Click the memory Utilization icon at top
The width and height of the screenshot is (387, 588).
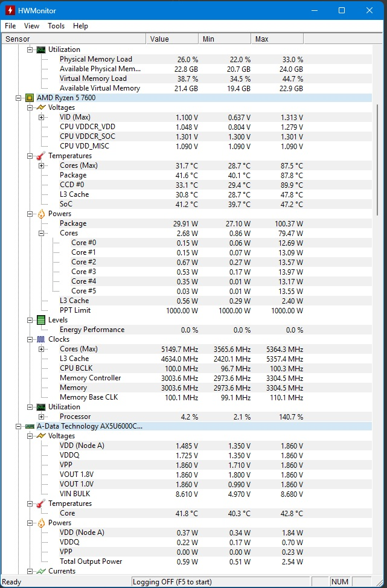pyautogui.click(x=41, y=50)
